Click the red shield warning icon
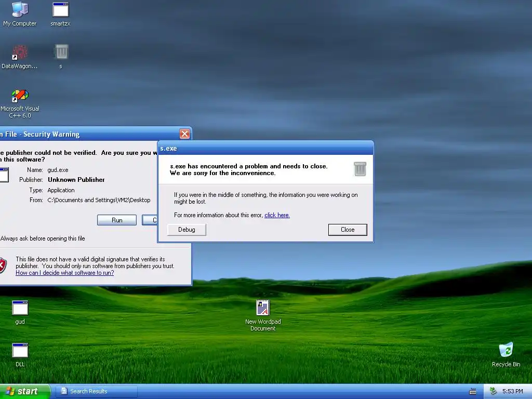 3,265
